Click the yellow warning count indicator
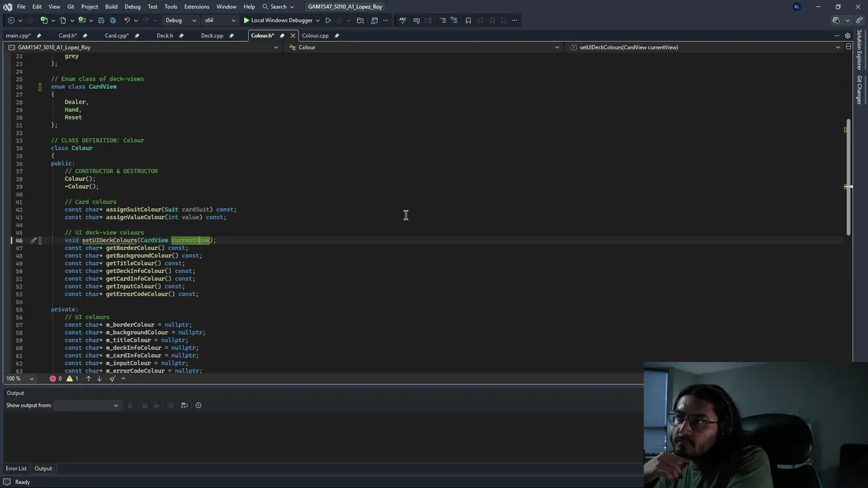The width and height of the screenshot is (868, 488). pyautogui.click(x=72, y=379)
